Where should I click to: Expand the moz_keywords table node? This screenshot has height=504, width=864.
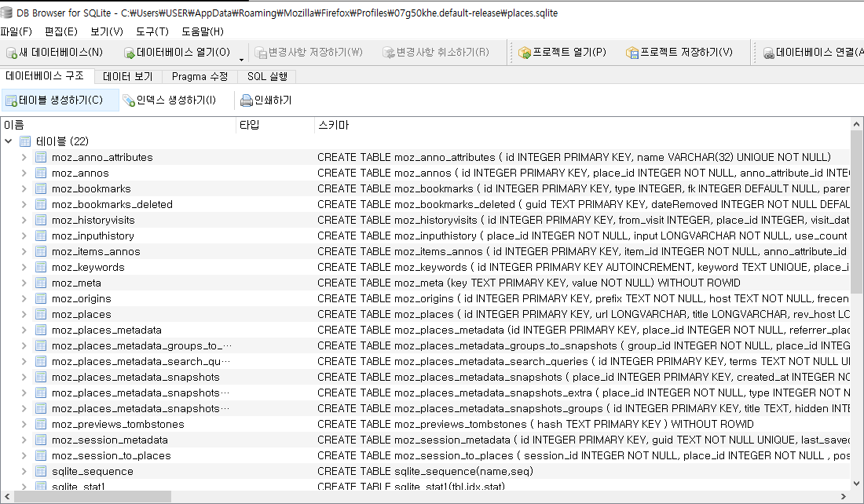[24, 267]
